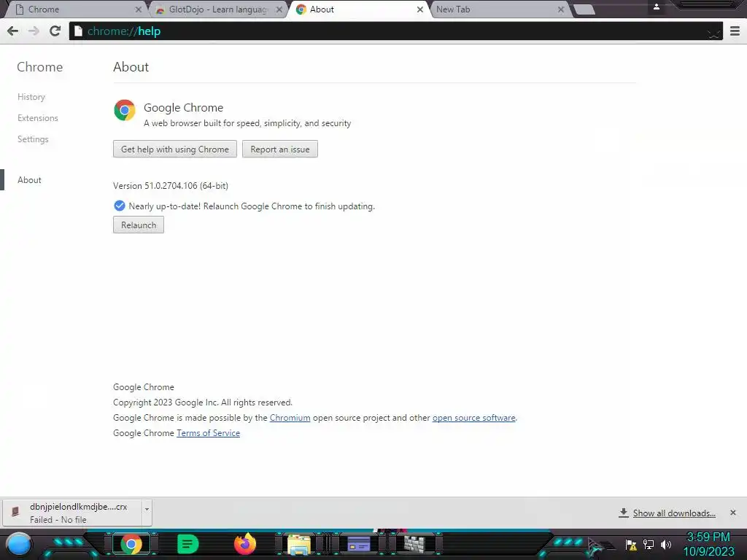
Task: Close the About tab
Action: pyautogui.click(x=419, y=9)
